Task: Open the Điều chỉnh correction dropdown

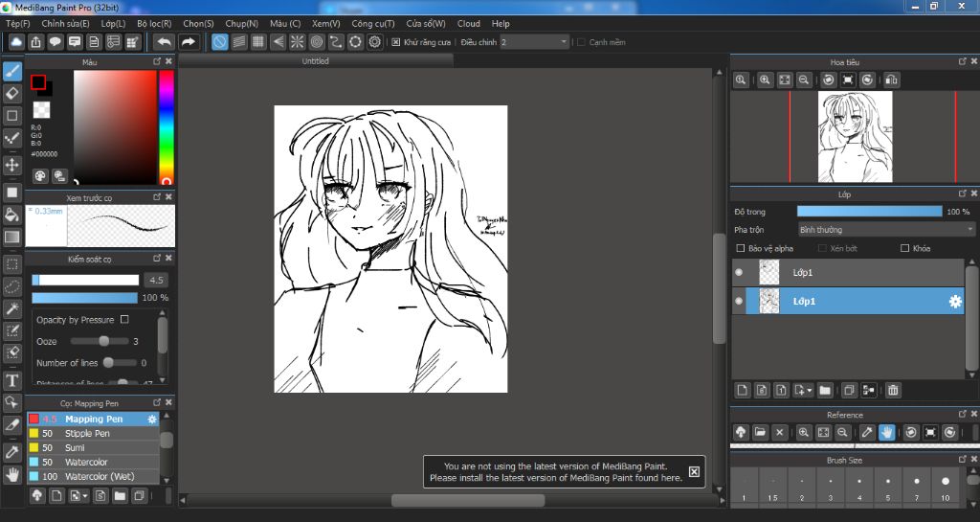Action: (x=534, y=42)
